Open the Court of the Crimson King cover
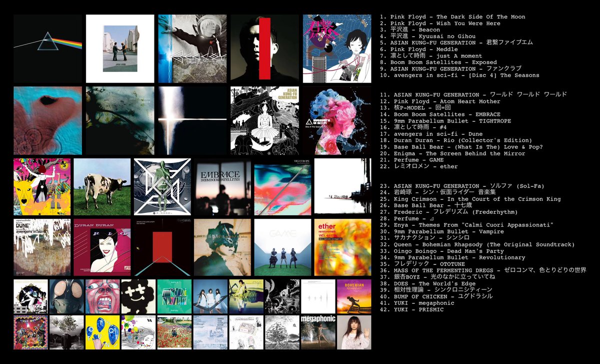The image size is (600, 364). click(102, 296)
